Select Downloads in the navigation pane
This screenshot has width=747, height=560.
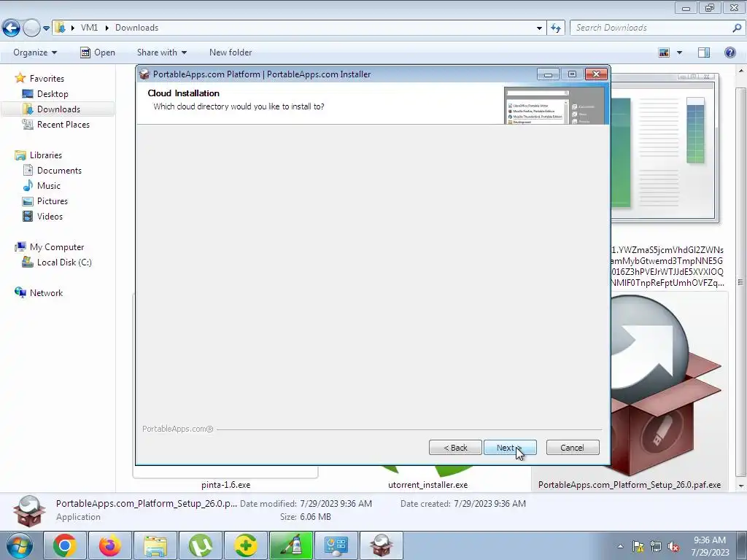click(x=58, y=109)
